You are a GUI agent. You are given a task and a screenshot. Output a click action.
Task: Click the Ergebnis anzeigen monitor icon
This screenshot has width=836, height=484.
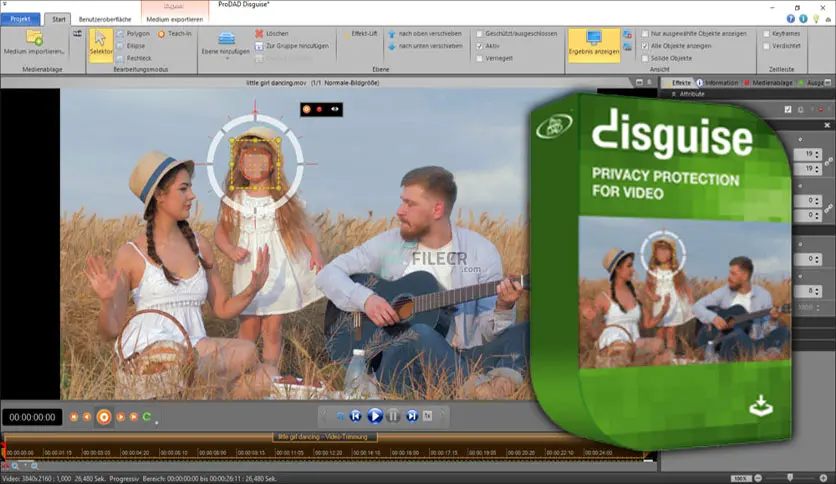pos(593,39)
